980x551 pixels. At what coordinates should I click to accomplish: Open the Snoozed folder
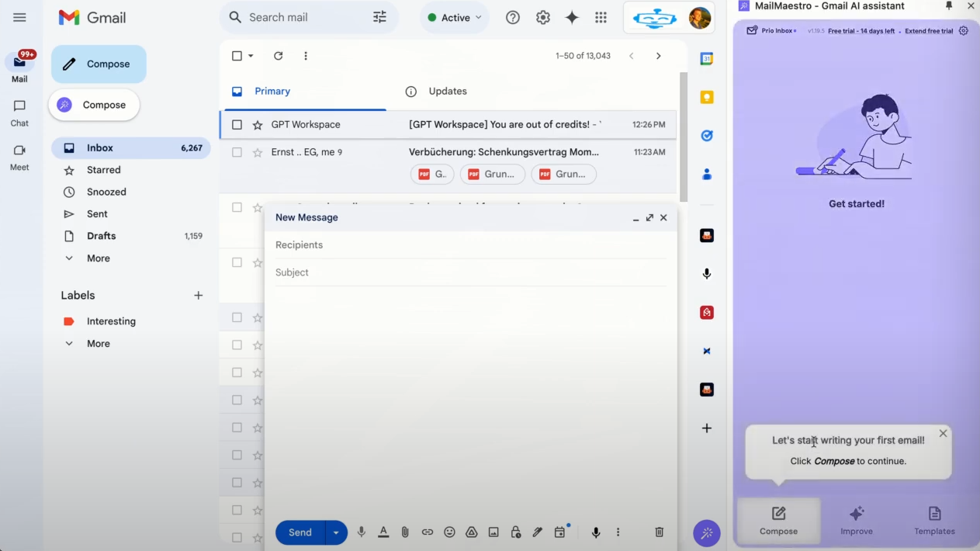[x=106, y=192]
